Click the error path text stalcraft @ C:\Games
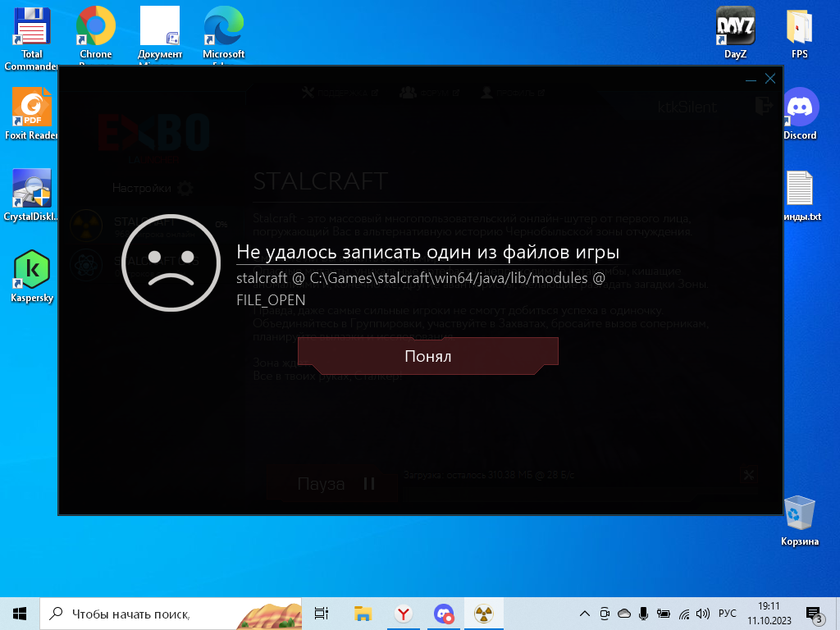 421,289
